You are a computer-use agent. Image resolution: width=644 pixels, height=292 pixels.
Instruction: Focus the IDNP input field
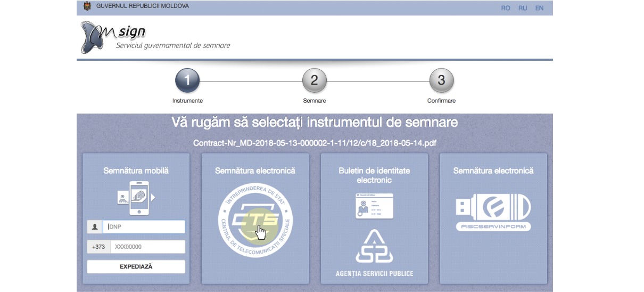[144, 226]
